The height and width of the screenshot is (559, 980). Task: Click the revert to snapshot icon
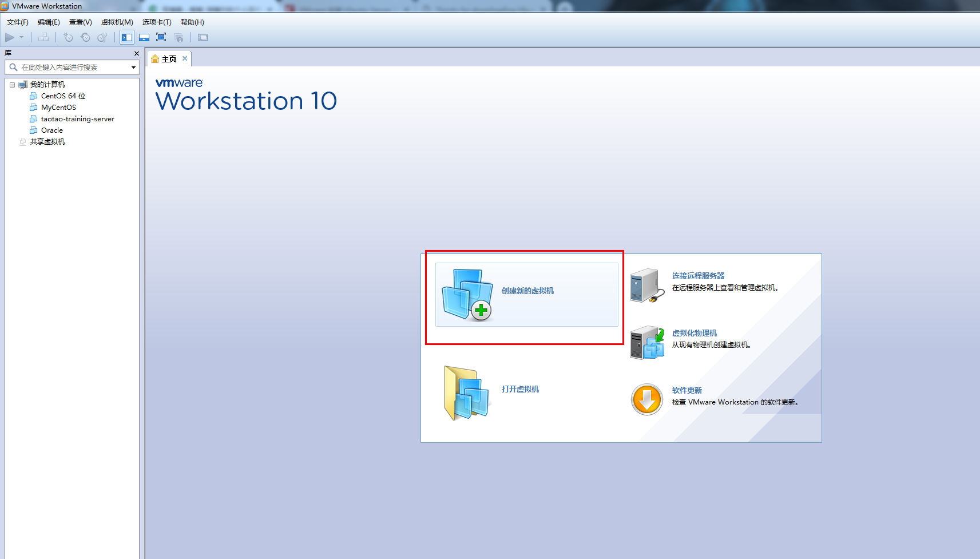click(85, 37)
